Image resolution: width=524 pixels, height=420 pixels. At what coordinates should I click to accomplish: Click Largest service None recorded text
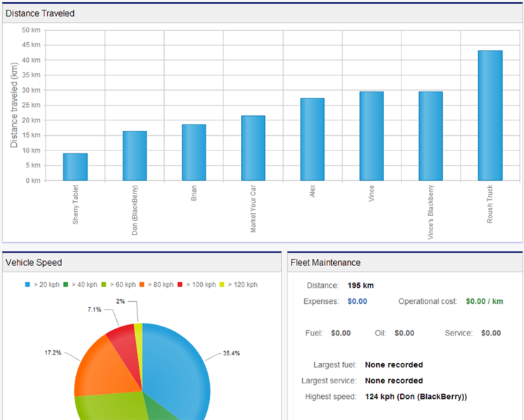394,381
